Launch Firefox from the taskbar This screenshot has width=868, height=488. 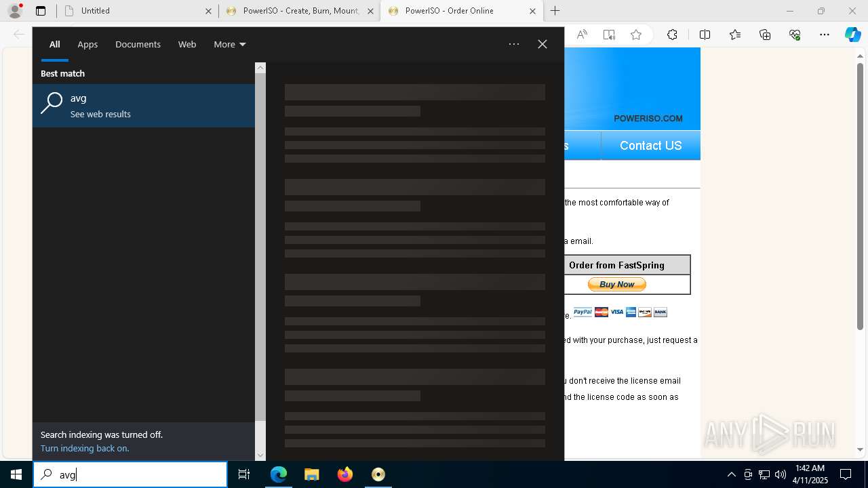[345, 474]
